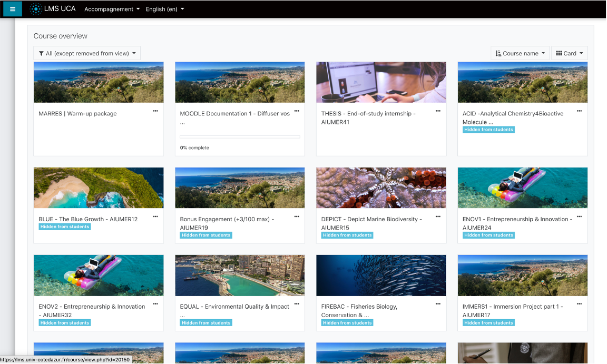Open three-dot menu for ENOV2 Entrepreneurship card
This screenshot has height=364, width=607.
pyautogui.click(x=155, y=304)
